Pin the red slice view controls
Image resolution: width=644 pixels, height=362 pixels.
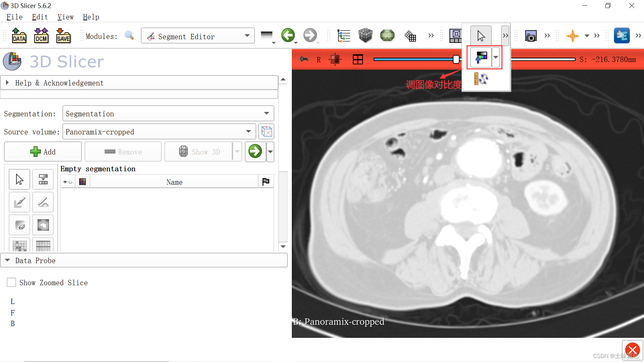point(304,59)
